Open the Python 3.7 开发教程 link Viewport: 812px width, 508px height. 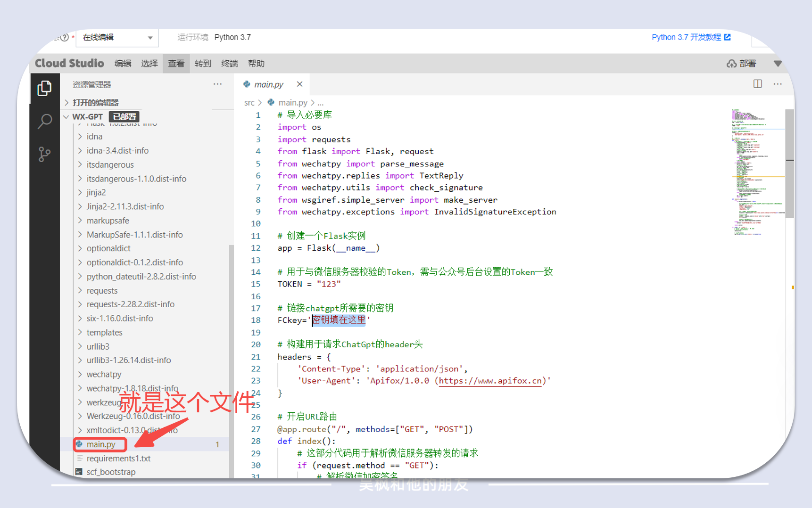pyautogui.click(x=691, y=37)
